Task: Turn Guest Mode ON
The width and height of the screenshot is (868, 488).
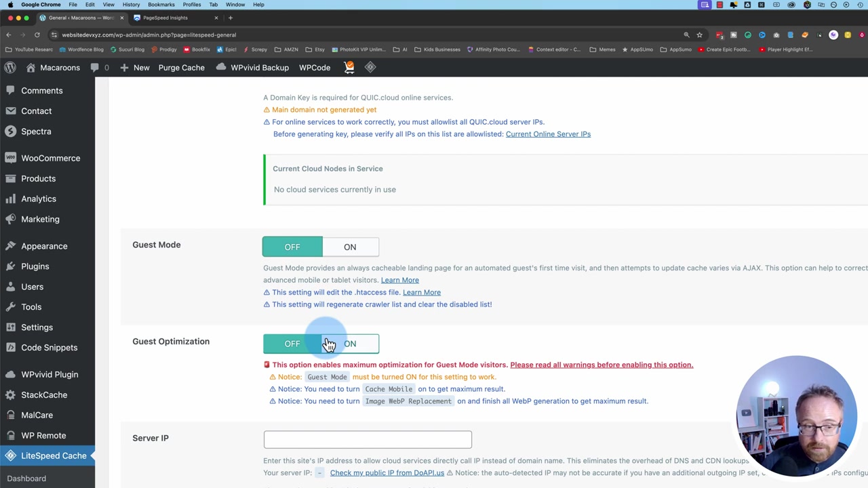Action: click(350, 247)
